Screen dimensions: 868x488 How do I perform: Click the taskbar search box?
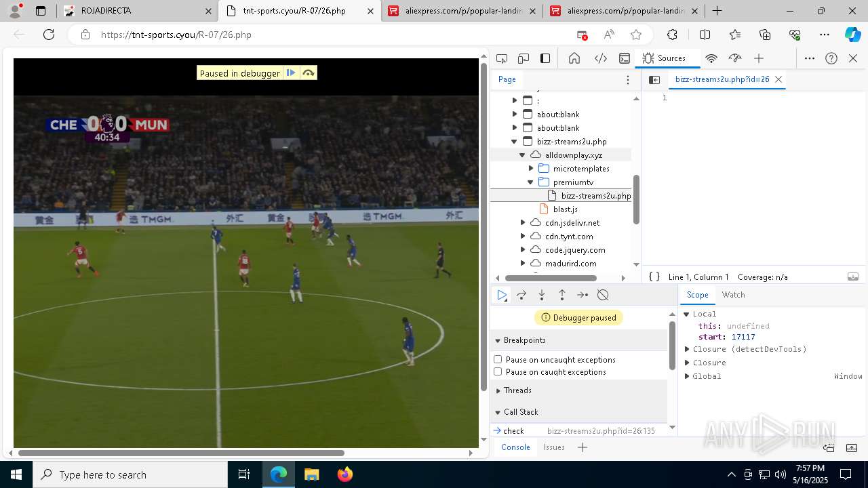point(130,474)
